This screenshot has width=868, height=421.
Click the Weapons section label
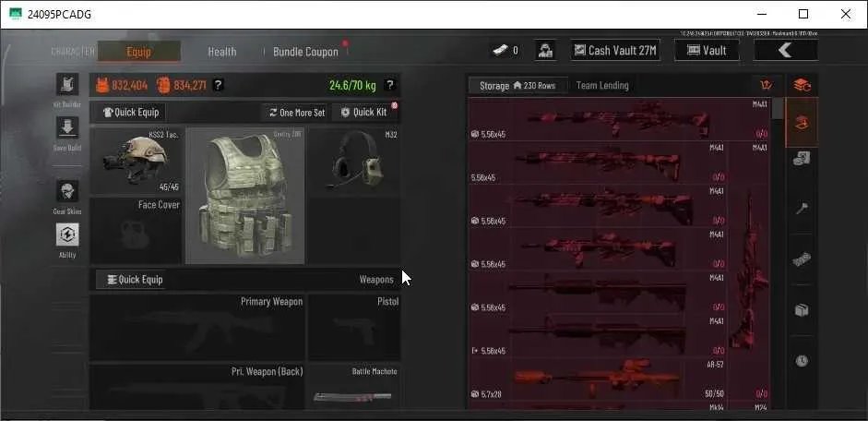coord(375,280)
